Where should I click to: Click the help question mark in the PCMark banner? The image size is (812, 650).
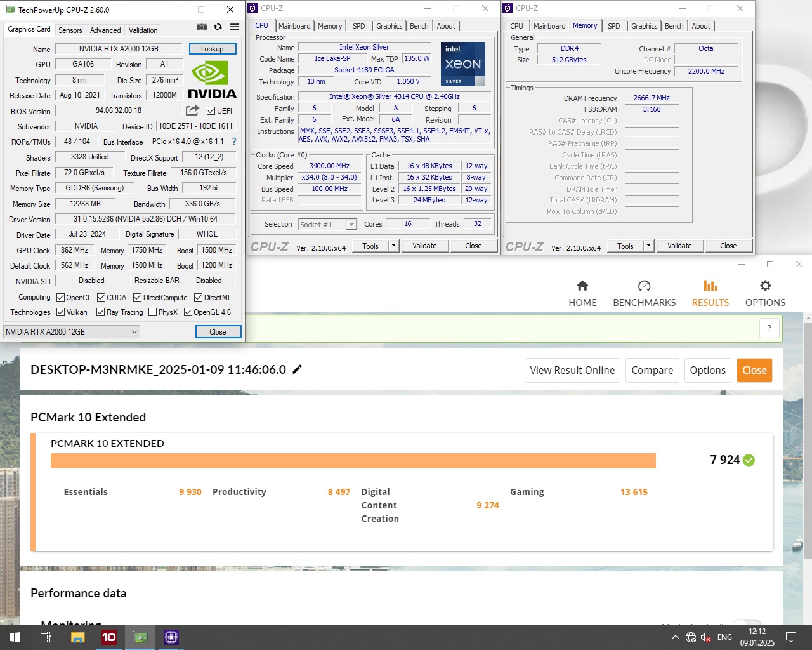(769, 328)
